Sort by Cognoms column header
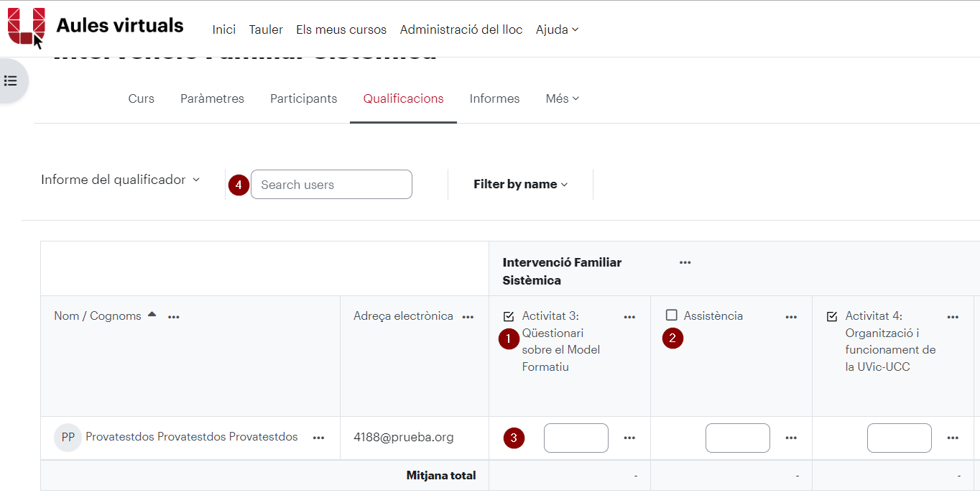Viewport: 980px width, 493px height. click(115, 316)
